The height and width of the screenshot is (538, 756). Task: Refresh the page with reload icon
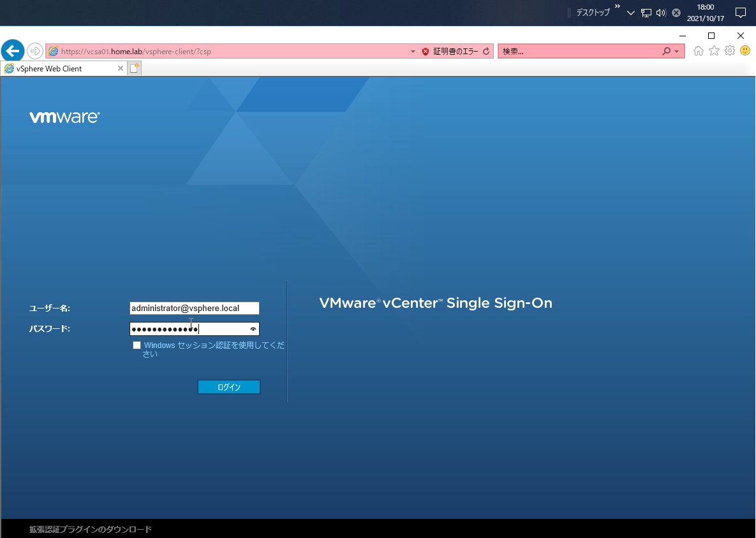click(x=486, y=52)
